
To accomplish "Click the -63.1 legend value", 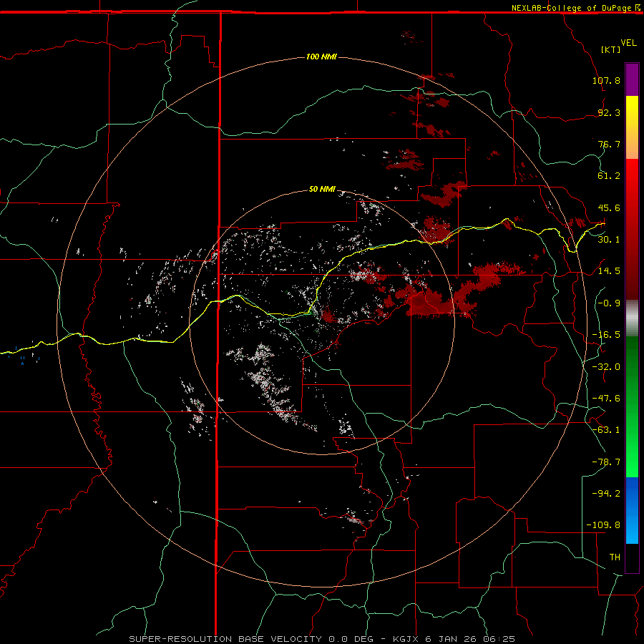I will coord(606,430).
